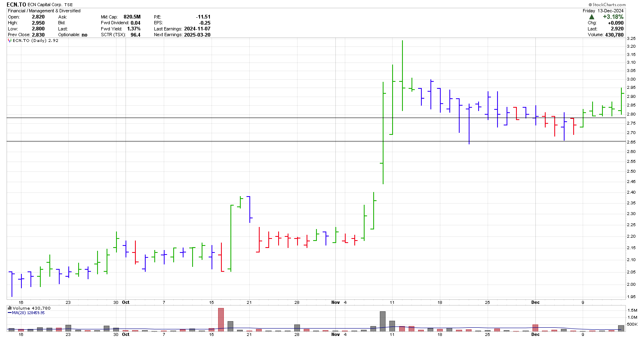Image resolution: width=644 pixels, height=338 pixels.
Task: Click the Last value 2.920 at top right
Action: tap(617, 29)
